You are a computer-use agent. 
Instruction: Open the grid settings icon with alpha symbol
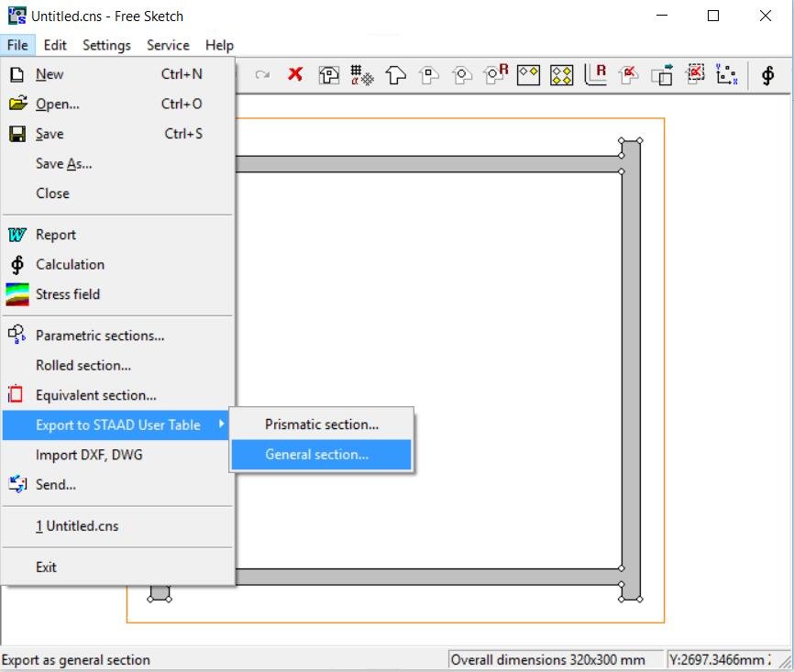(362, 75)
